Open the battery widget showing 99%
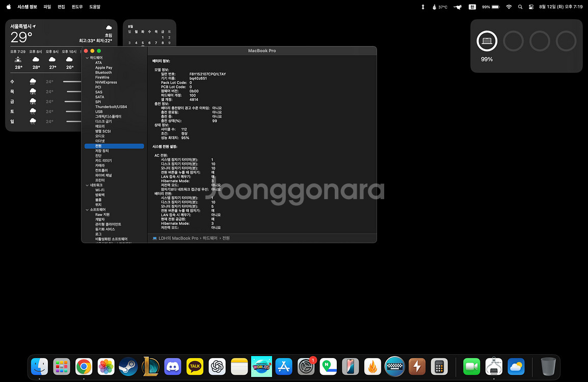Viewport: 588px width, 382px height. (x=526, y=46)
